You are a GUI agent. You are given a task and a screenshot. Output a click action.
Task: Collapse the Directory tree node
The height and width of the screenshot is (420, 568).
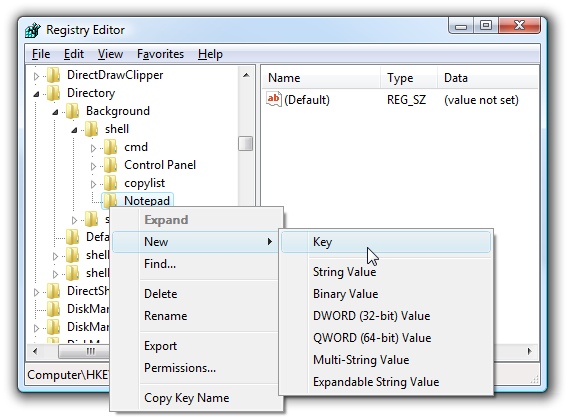click(36, 94)
